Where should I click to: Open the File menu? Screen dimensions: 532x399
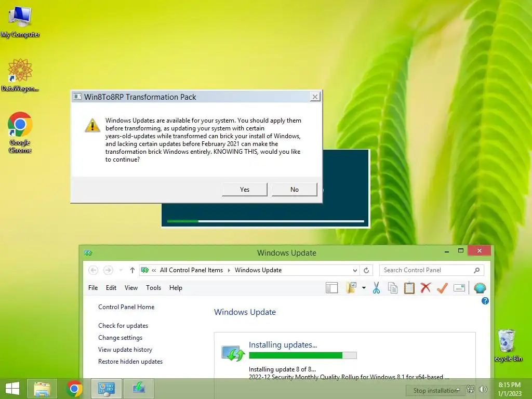tap(93, 288)
